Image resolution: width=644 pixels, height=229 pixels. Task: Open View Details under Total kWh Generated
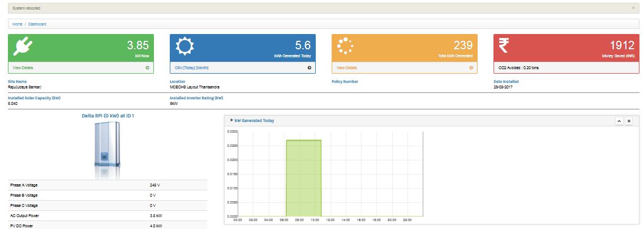point(347,68)
